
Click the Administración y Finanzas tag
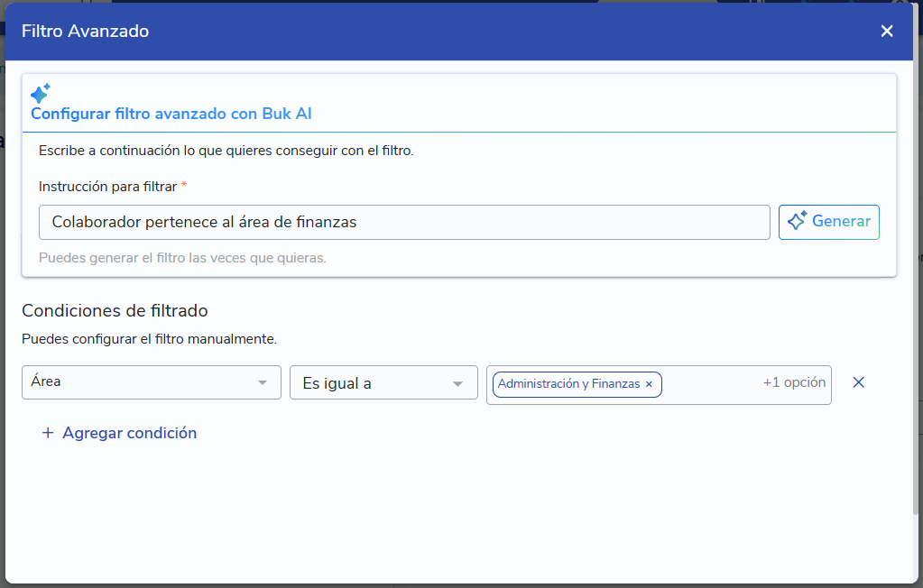point(568,384)
